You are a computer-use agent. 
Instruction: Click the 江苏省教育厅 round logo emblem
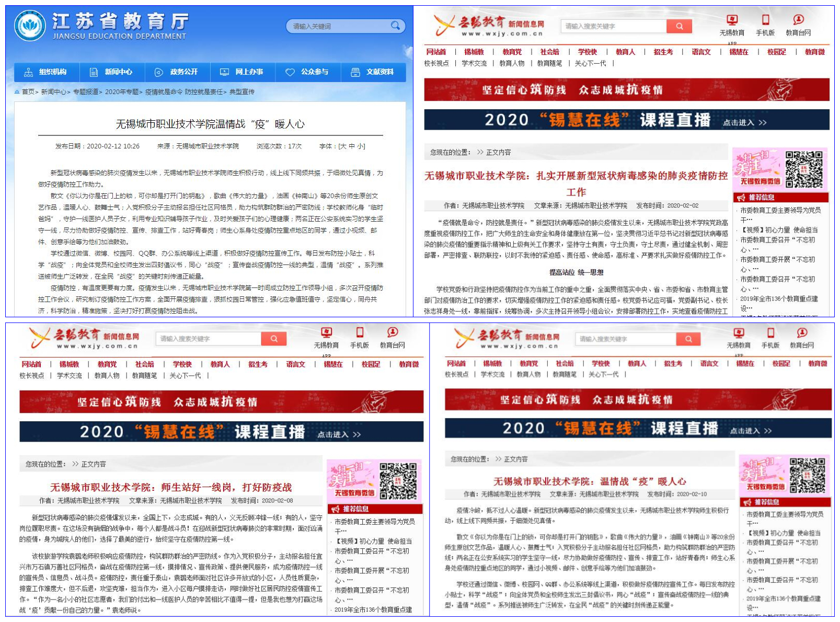[x=30, y=26]
